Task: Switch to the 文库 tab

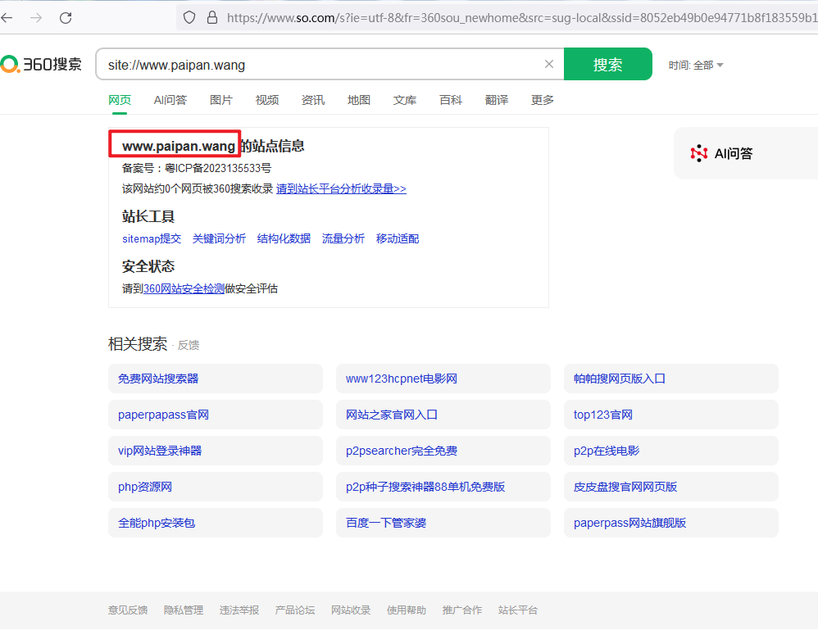Action: tap(405, 100)
